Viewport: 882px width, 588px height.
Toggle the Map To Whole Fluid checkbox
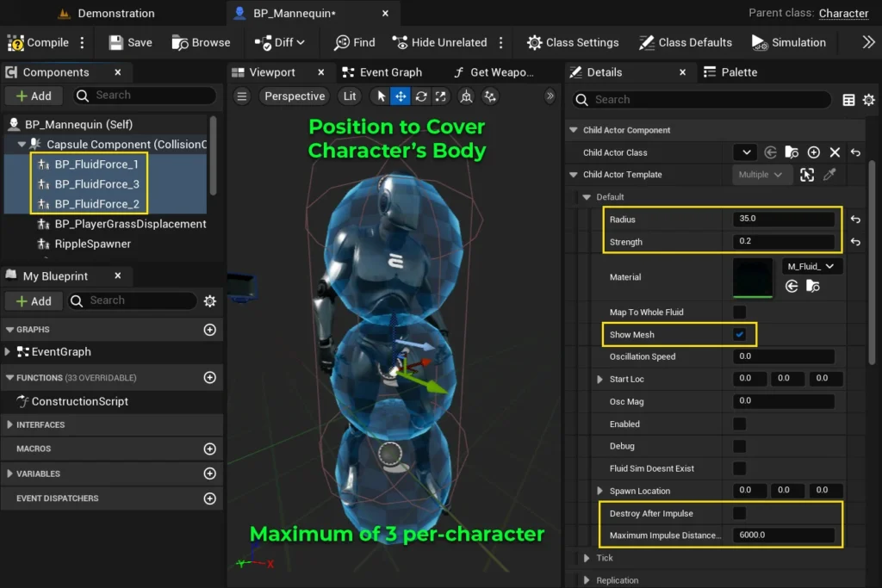[739, 312]
